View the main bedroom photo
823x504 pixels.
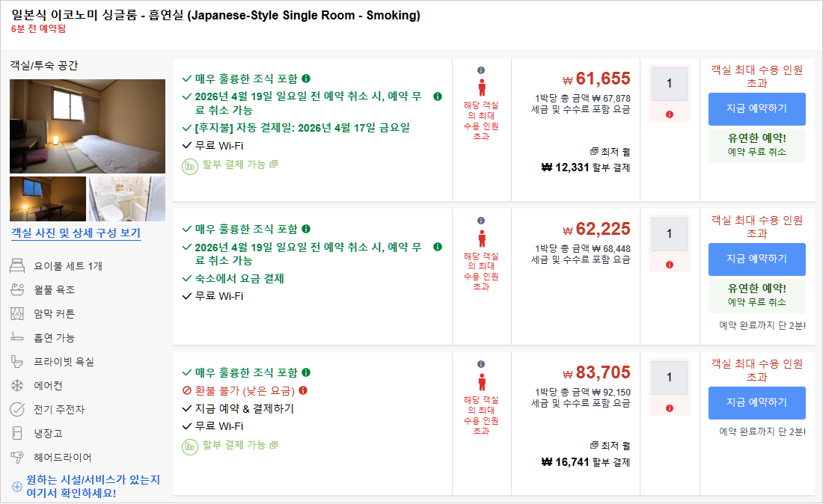[x=88, y=126]
